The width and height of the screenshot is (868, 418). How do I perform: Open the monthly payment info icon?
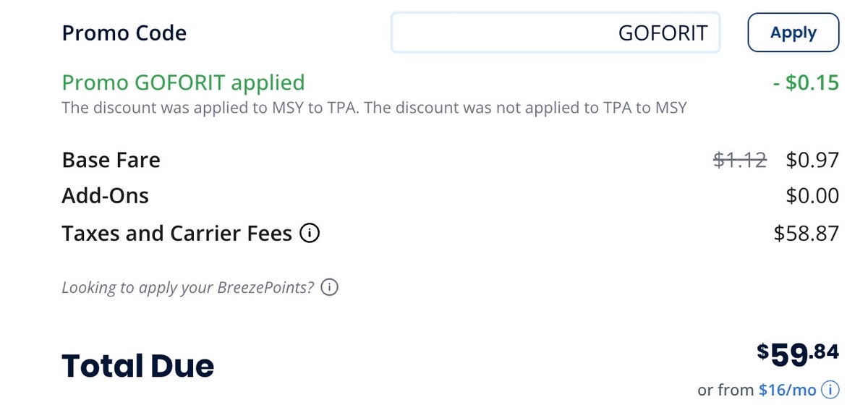click(x=830, y=391)
